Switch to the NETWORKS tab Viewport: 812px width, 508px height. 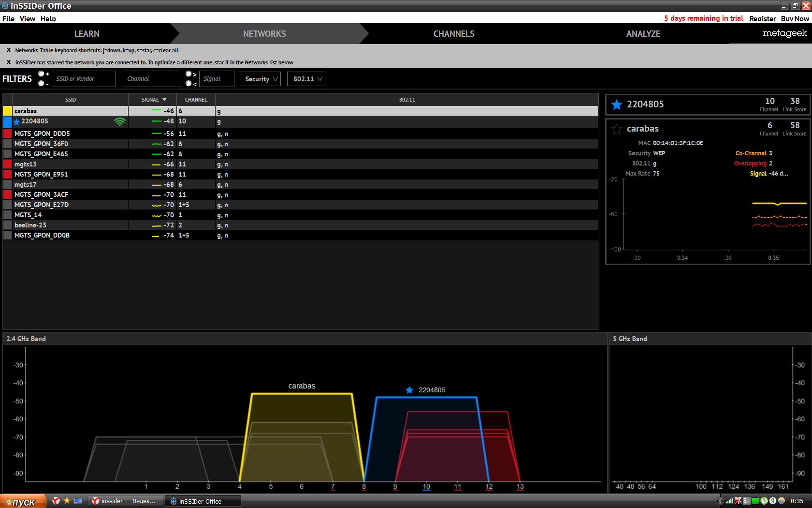coord(264,34)
